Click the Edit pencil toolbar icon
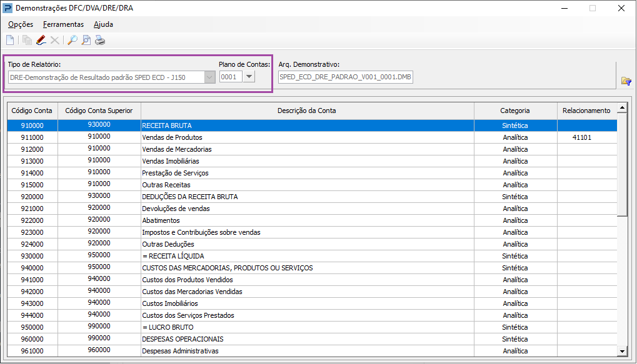 [41, 40]
